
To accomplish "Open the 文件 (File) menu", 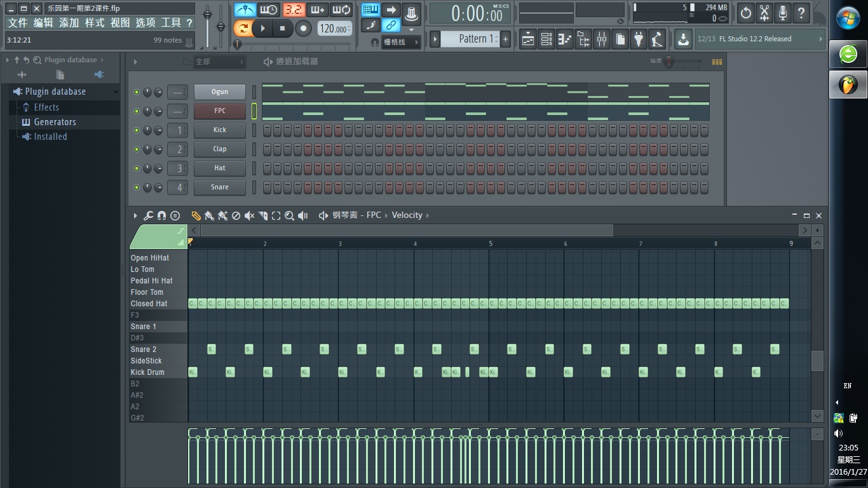I will (18, 23).
